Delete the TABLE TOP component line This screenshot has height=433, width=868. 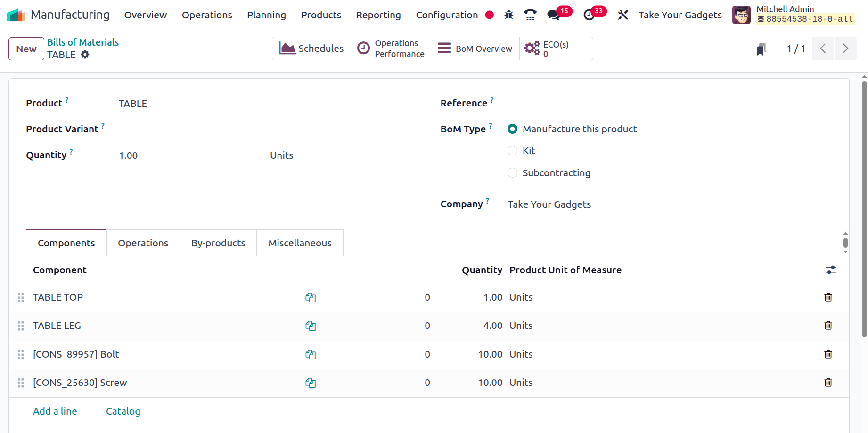pyautogui.click(x=828, y=297)
